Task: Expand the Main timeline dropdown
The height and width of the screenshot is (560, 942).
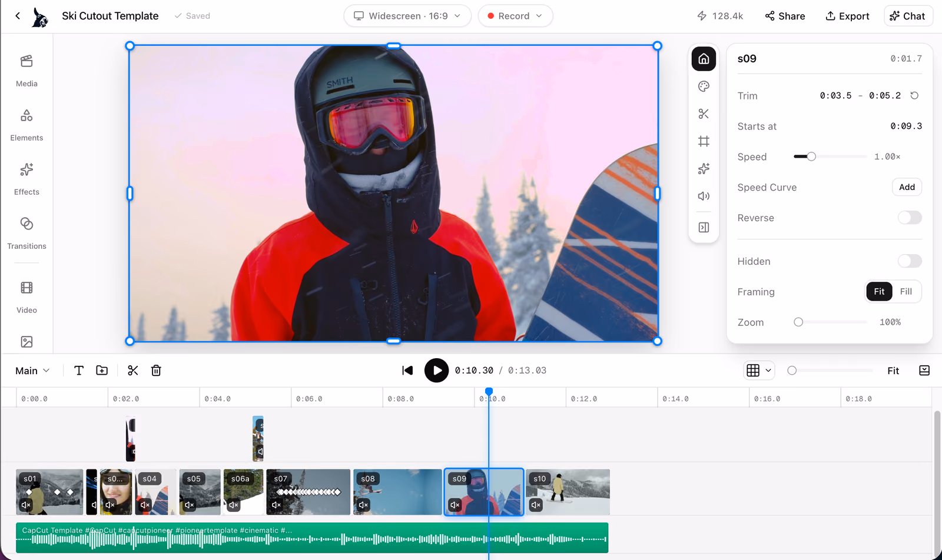Action: pos(32,371)
